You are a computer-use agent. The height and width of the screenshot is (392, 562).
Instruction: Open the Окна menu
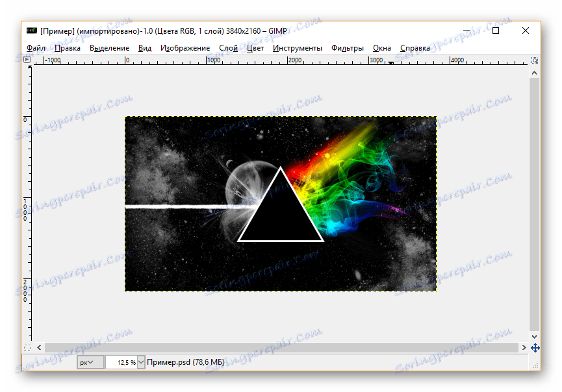point(382,48)
